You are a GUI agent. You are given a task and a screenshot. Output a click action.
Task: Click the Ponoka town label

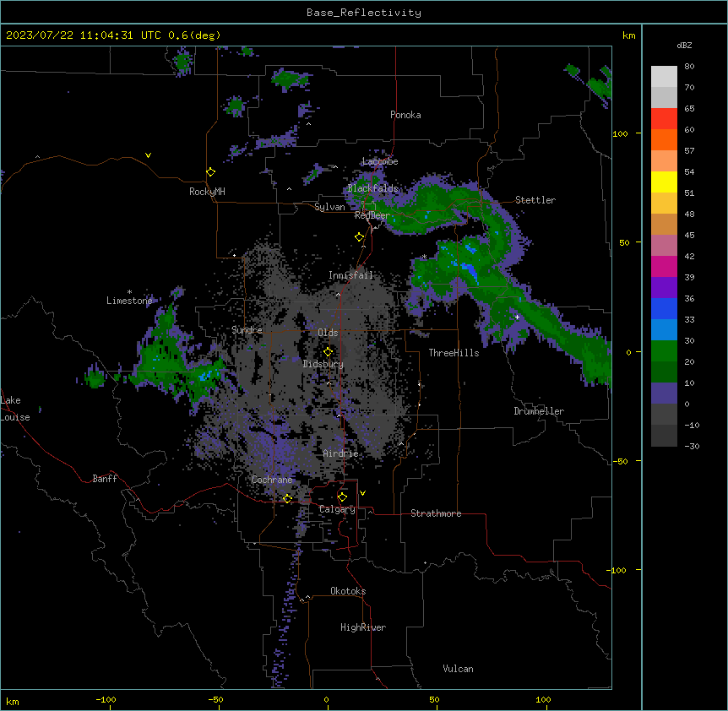click(405, 115)
